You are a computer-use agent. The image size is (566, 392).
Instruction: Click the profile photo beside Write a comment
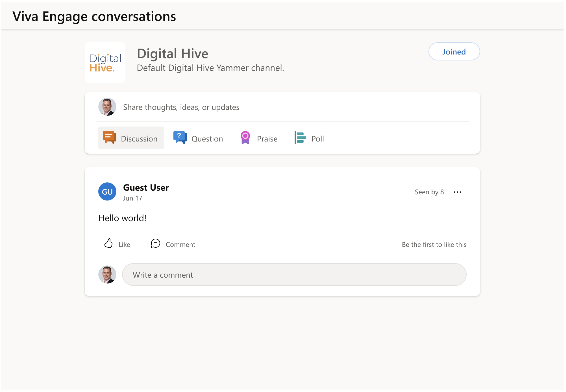coord(107,275)
